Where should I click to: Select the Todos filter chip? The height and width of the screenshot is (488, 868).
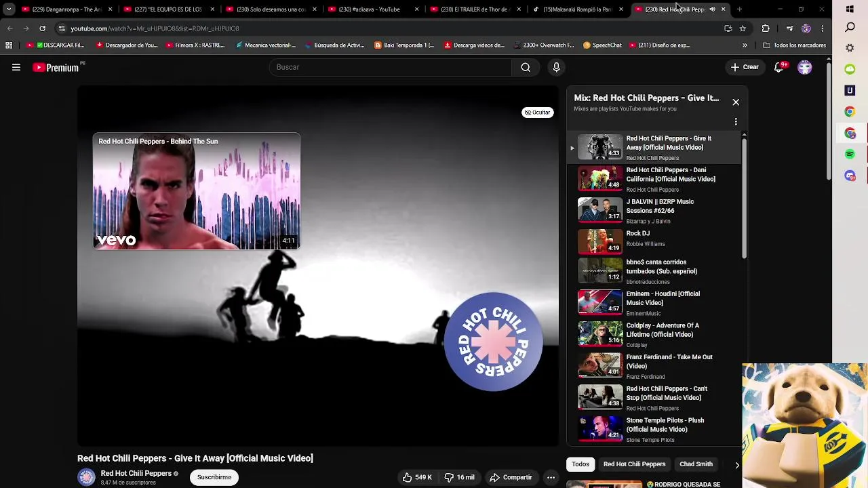[x=580, y=464]
